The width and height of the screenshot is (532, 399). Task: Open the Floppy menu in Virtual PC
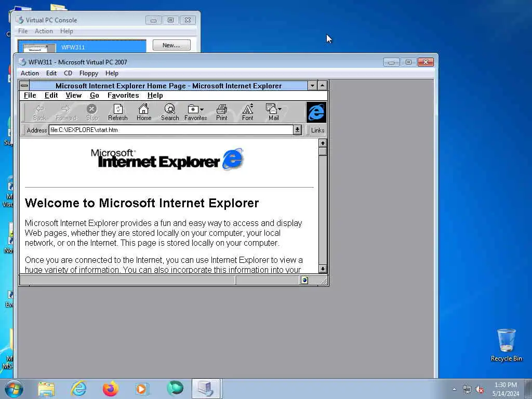coord(88,73)
